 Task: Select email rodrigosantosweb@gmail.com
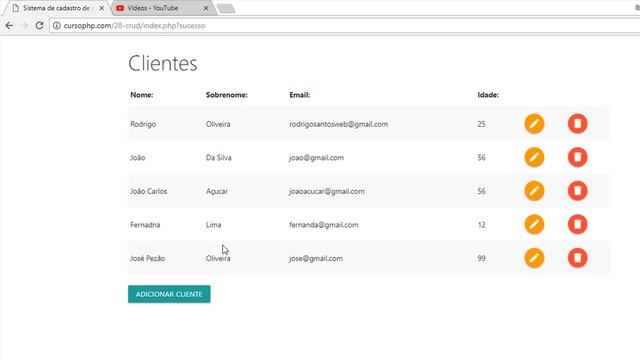[x=338, y=124]
